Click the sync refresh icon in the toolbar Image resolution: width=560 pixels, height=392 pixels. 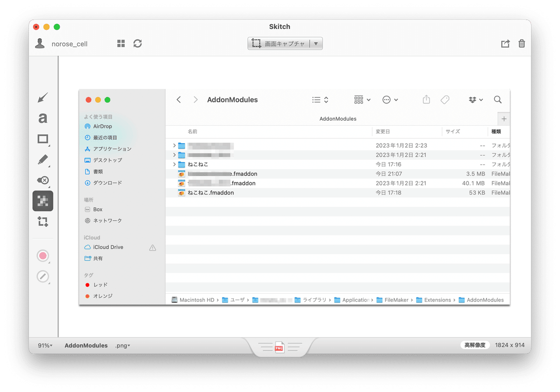pos(137,43)
